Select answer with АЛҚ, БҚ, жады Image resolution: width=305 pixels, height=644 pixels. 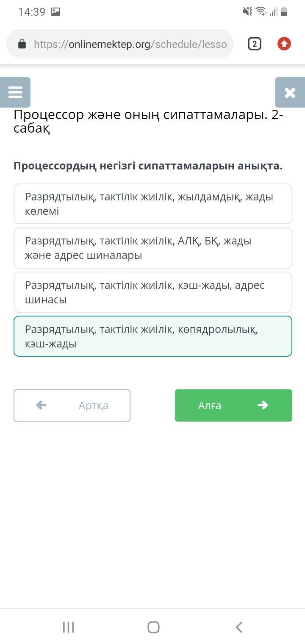point(152,248)
